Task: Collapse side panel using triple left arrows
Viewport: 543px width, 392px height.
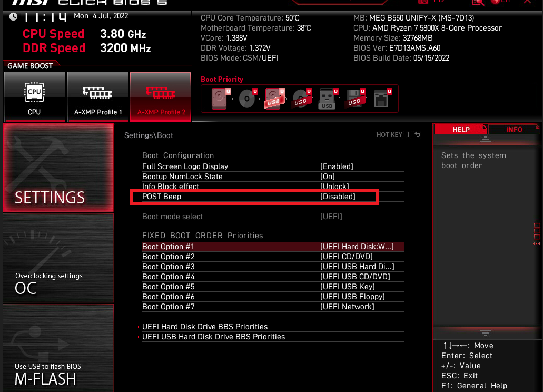Action: [537, 244]
